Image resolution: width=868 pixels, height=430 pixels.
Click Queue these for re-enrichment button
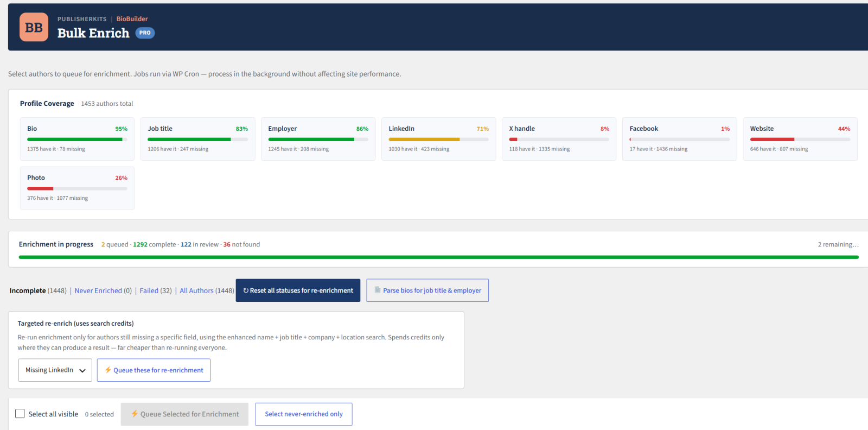[x=154, y=370]
